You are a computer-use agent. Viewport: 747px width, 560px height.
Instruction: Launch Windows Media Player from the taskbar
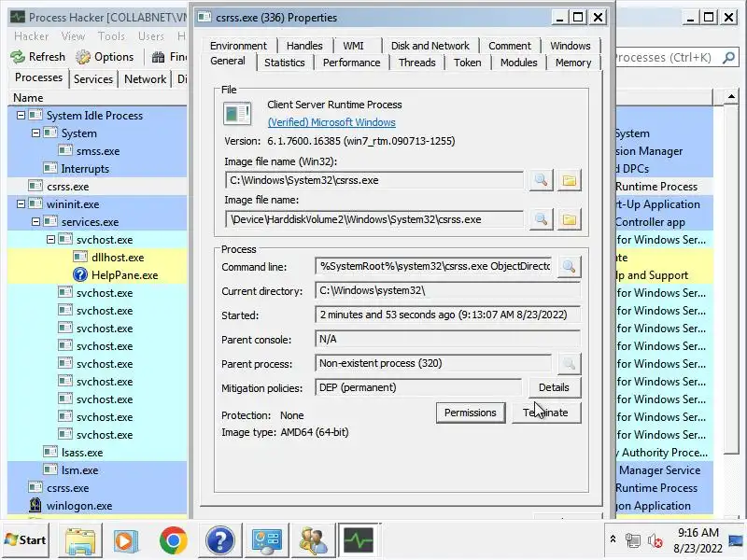126,540
